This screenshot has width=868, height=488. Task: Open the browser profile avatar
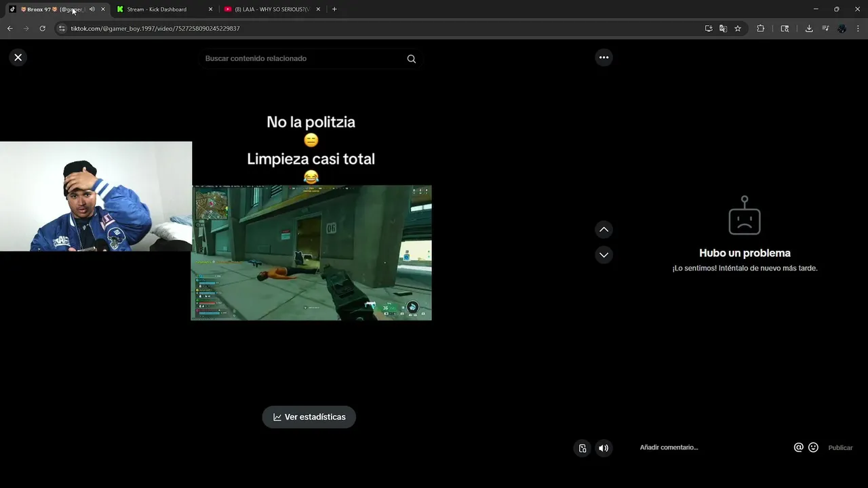click(x=842, y=28)
